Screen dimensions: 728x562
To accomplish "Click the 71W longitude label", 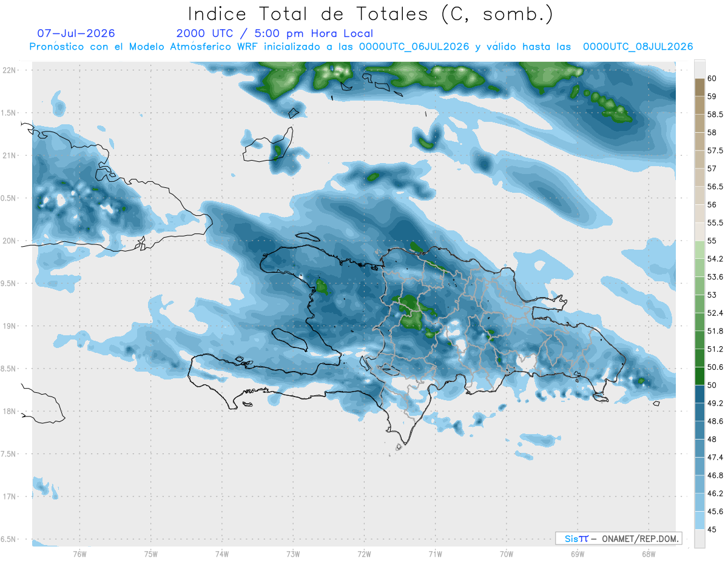I will click(435, 554).
